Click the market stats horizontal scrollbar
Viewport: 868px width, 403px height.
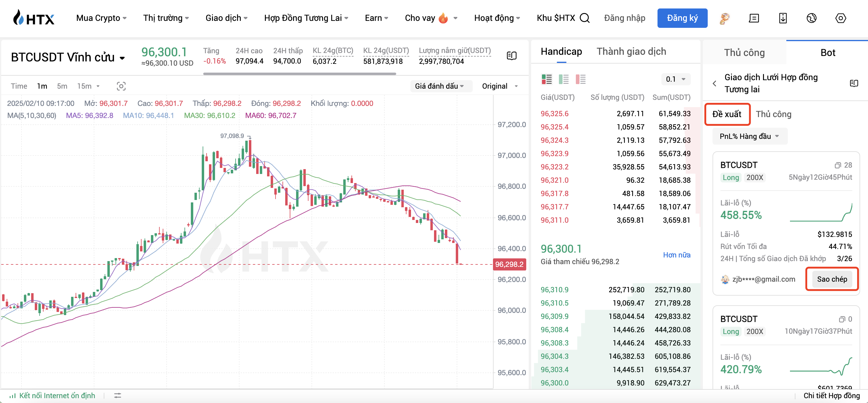(x=299, y=74)
